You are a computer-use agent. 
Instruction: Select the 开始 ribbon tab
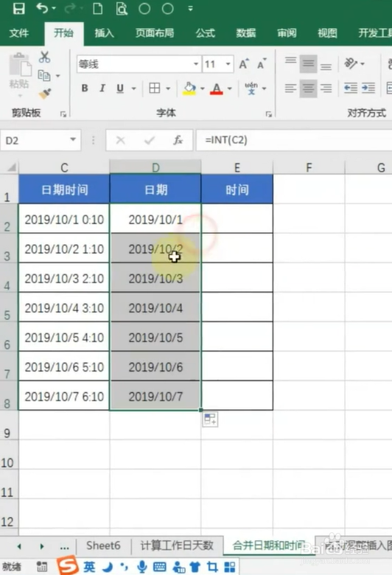click(x=64, y=33)
